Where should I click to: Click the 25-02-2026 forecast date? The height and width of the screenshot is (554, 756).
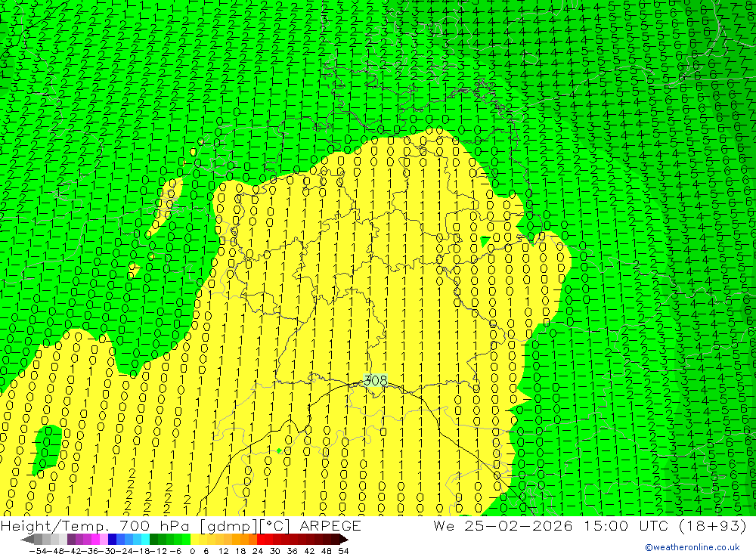point(519,525)
